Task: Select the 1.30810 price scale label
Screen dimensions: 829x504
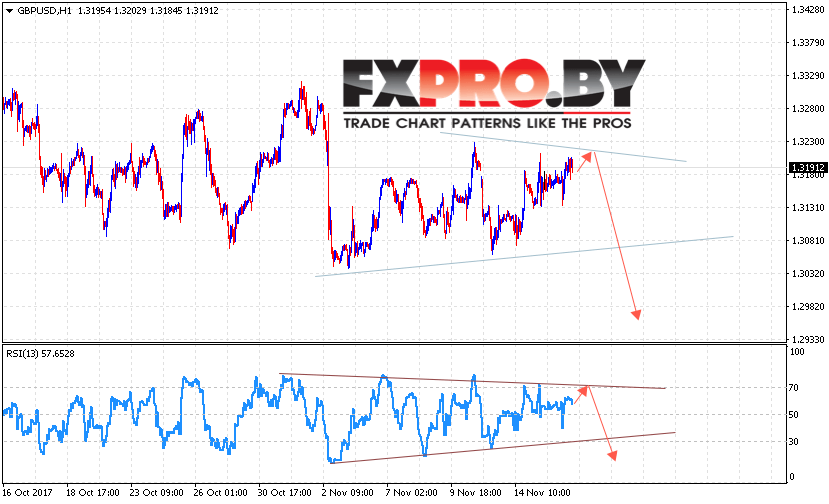Action: [x=808, y=241]
